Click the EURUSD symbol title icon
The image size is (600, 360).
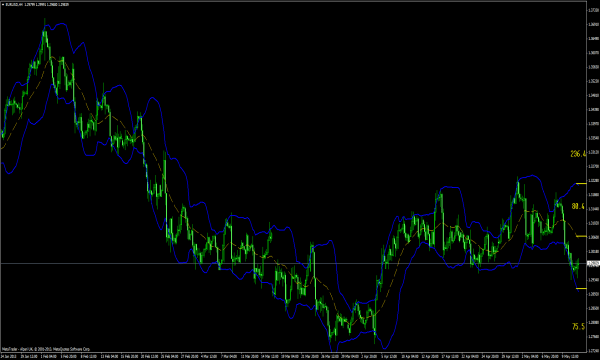[3, 5]
